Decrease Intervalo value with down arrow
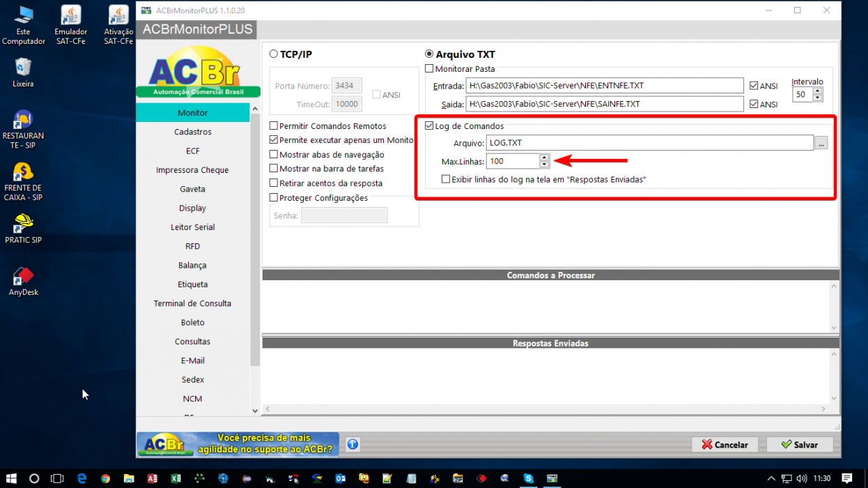This screenshot has width=868, height=488. click(x=817, y=98)
